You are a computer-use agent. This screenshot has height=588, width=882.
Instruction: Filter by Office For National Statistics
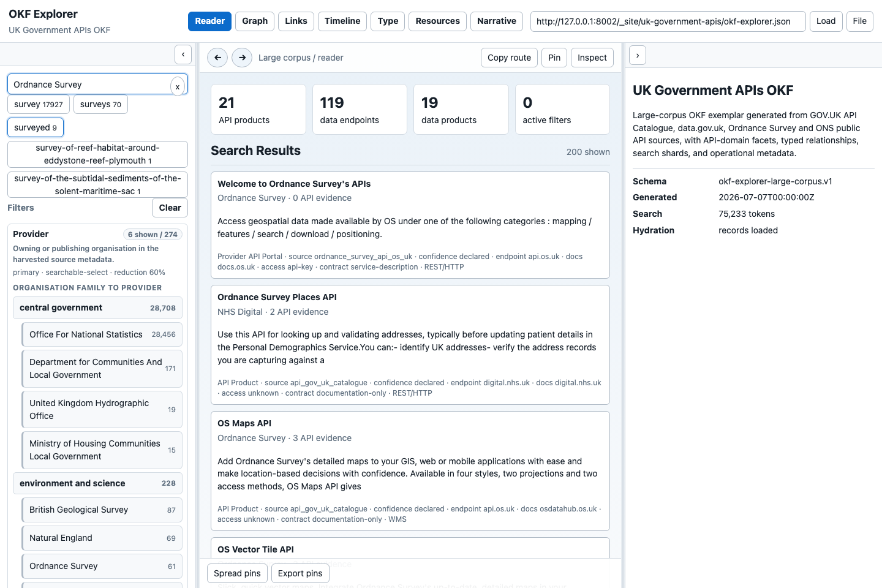click(102, 334)
